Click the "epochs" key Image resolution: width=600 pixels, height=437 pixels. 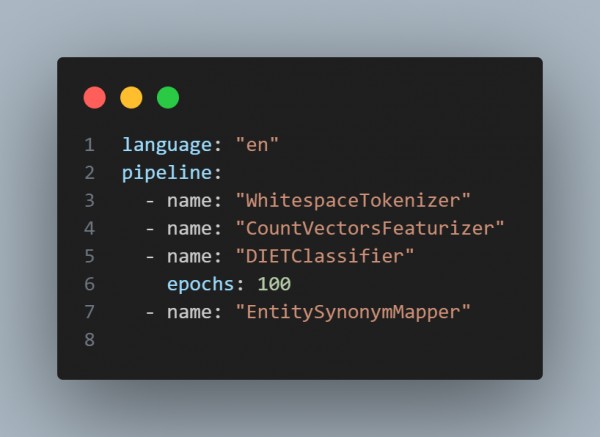click(x=201, y=285)
